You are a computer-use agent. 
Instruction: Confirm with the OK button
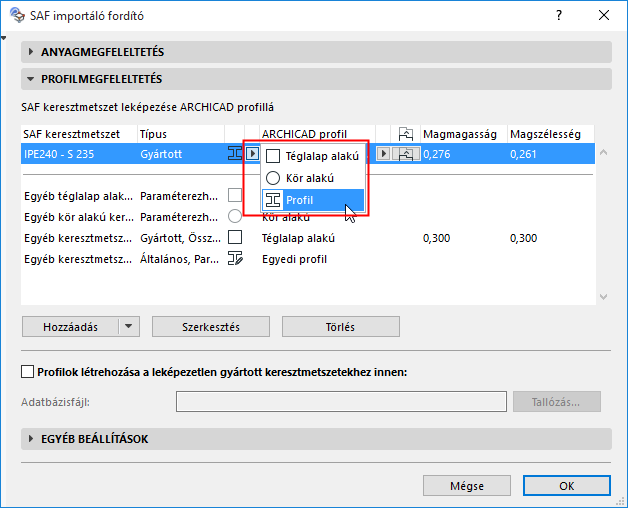tap(567, 486)
